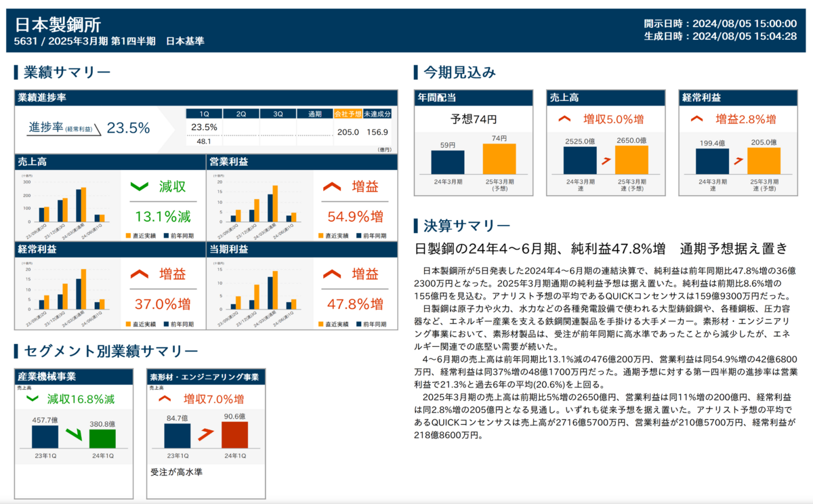Click the セグメント別業績サマリー section heading
813x504 pixels.
coord(110,351)
